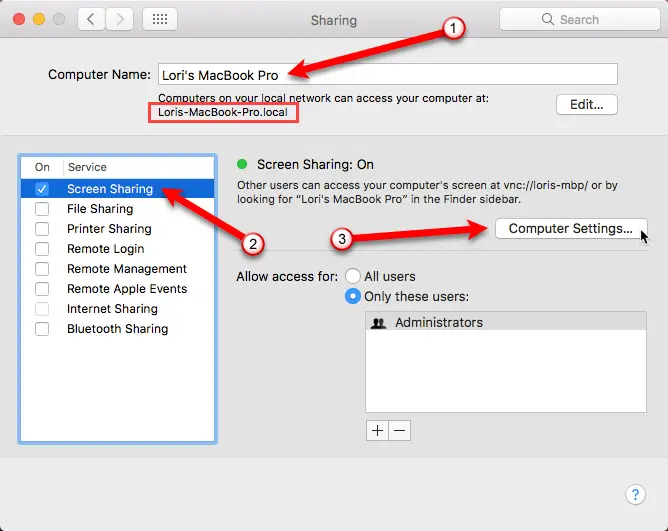Image resolution: width=668 pixels, height=531 pixels.
Task: Select the Screen Sharing service row
Action: pos(118,189)
